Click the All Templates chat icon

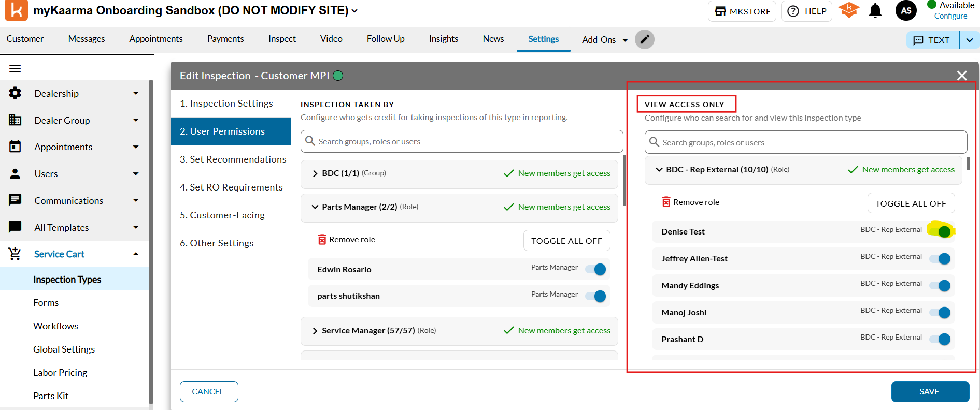click(x=15, y=227)
